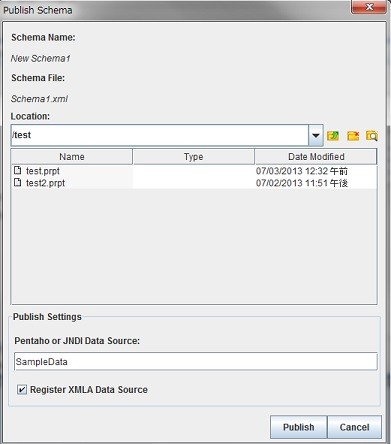
Task: Sort files by Name column header
Action: click(72, 157)
